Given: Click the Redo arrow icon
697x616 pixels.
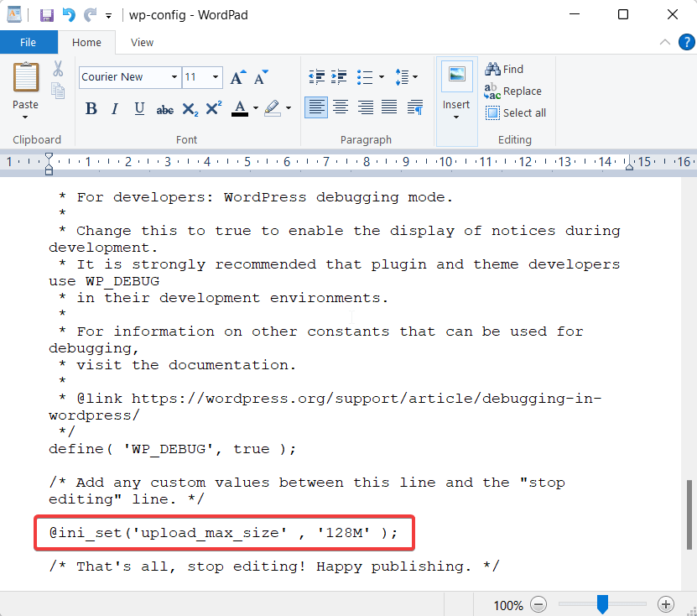Looking at the screenshot, I should click(x=91, y=15).
